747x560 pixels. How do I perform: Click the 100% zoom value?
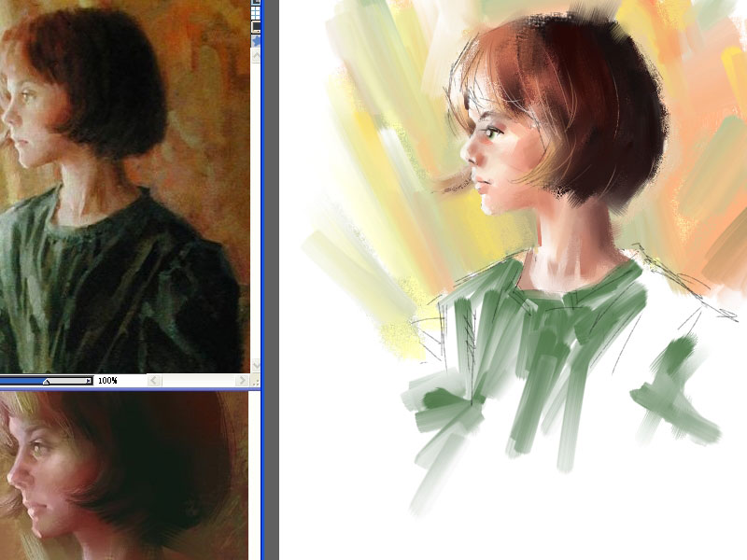click(x=107, y=380)
